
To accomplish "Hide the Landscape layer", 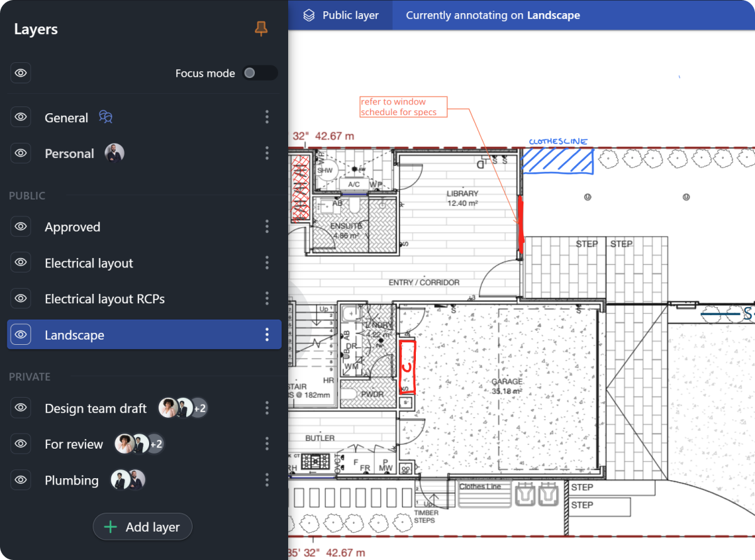I will (x=21, y=334).
